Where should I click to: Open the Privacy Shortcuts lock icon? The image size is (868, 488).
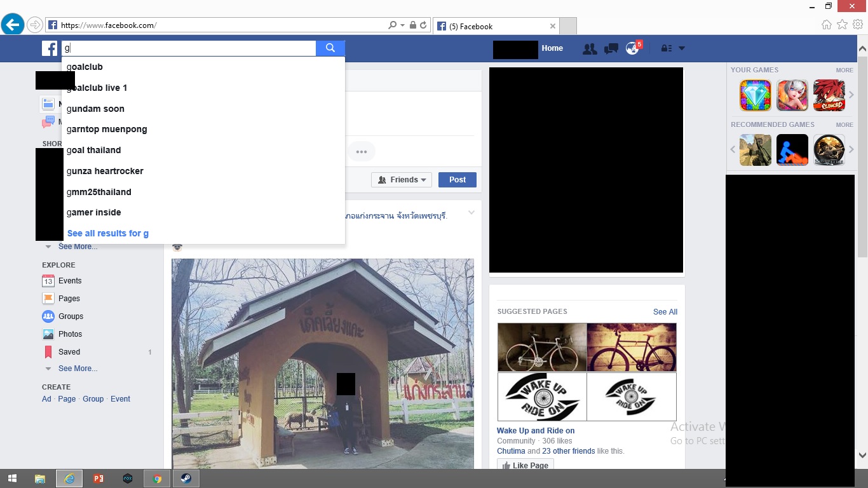[x=666, y=48]
